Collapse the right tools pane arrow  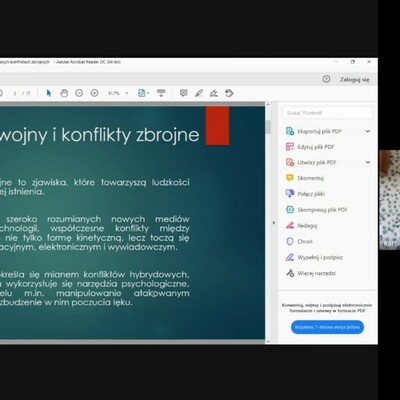[274, 223]
